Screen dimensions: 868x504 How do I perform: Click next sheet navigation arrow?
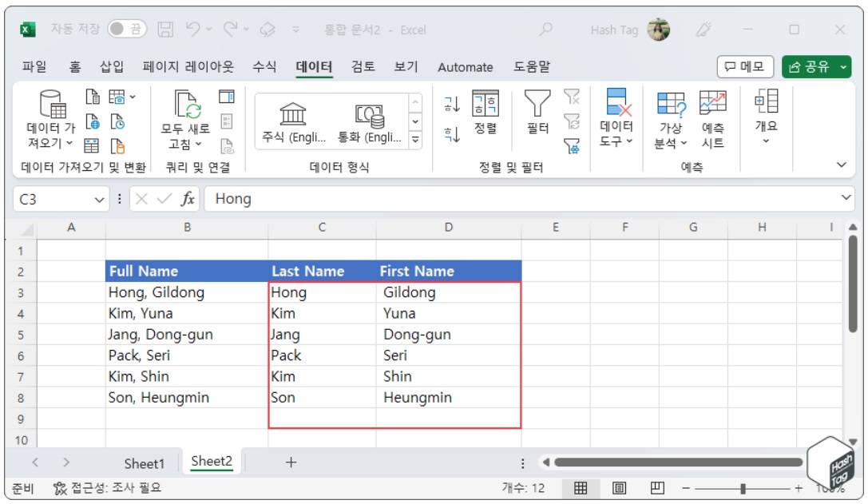pos(65,462)
